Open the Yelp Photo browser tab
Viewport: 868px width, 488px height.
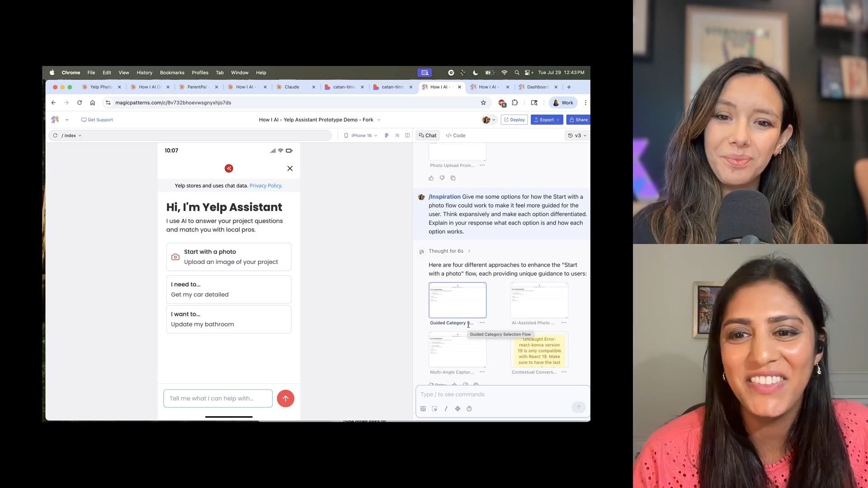(101, 87)
